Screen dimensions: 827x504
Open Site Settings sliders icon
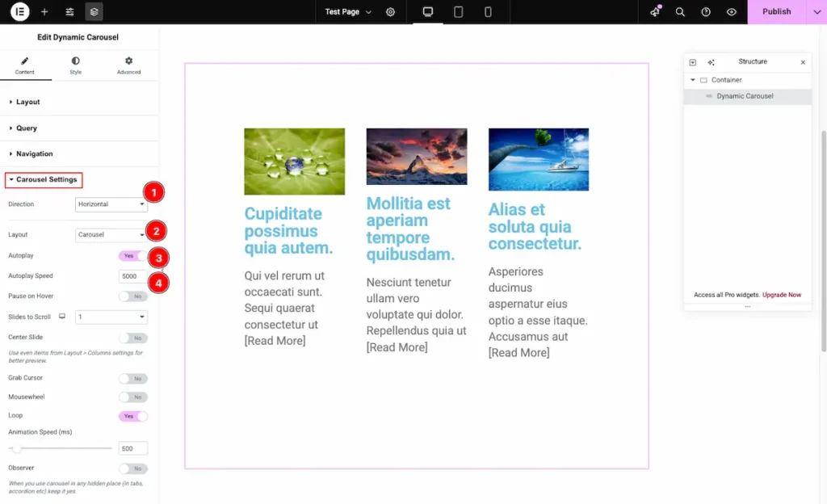point(69,12)
